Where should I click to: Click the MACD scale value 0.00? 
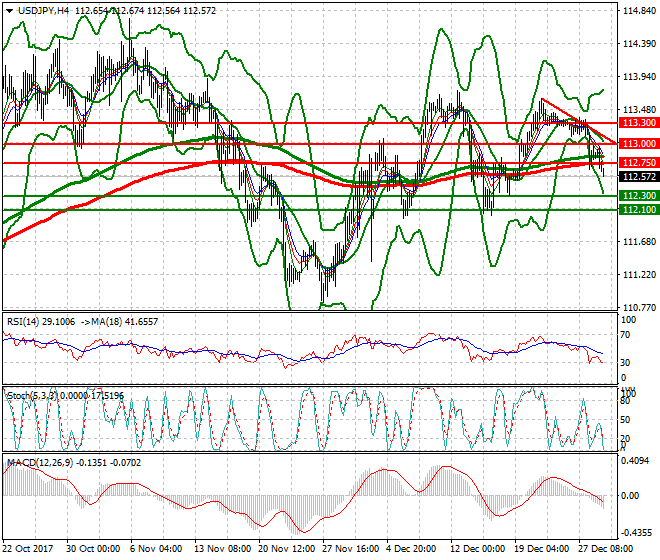coord(630,496)
